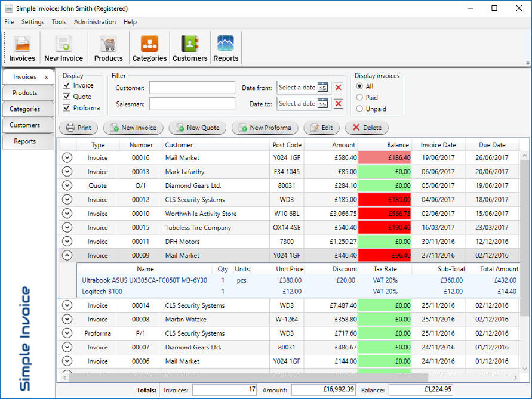Expand proforma P/1 details
This screenshot has width=532, height=399.
click(x=67, y=333)
